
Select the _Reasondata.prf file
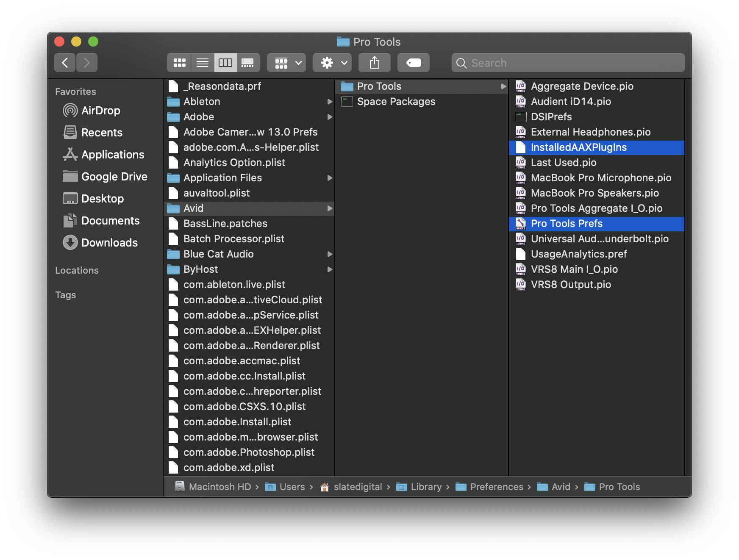pos(249,86)
